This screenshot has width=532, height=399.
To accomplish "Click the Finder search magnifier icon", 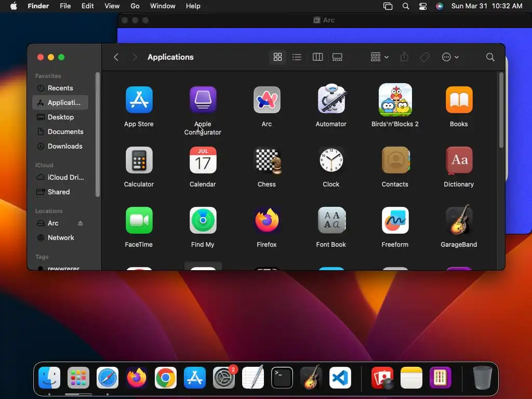I will 490,57.
